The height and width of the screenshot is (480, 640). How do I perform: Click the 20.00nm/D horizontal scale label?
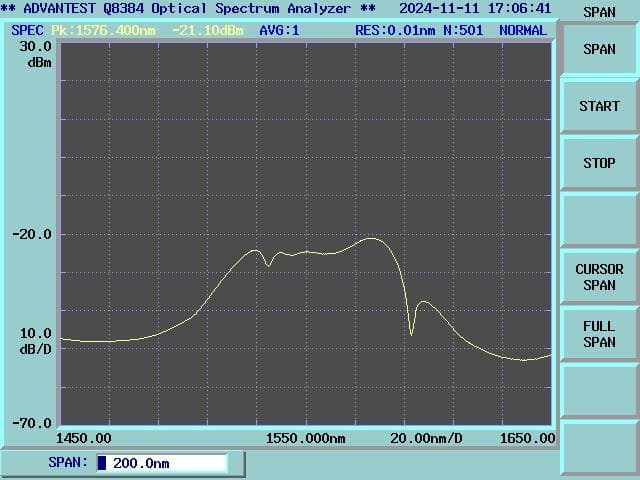click(x=425, y=438)
